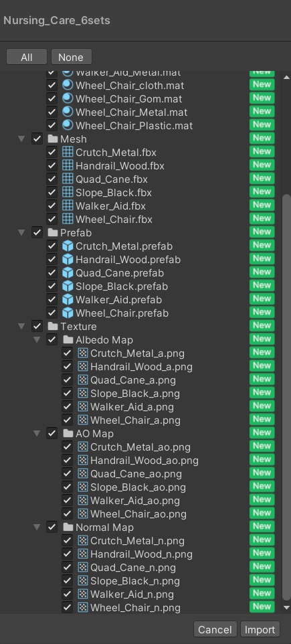The height and width of the screenshot is (644, 291).
Task: Click the folder icon of the Albedo Map folder
Action: tap(68, 339)
